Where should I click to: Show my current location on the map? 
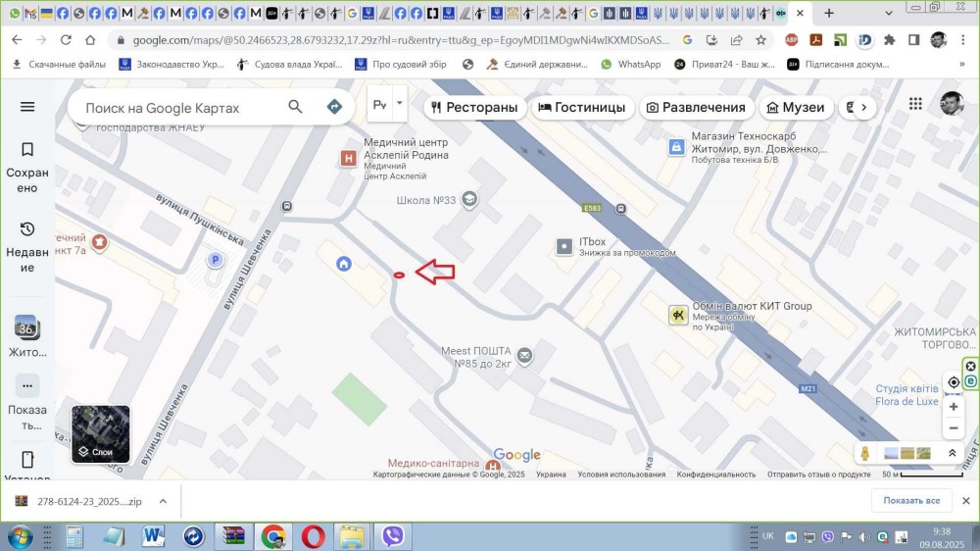click(x=954, y=382)
